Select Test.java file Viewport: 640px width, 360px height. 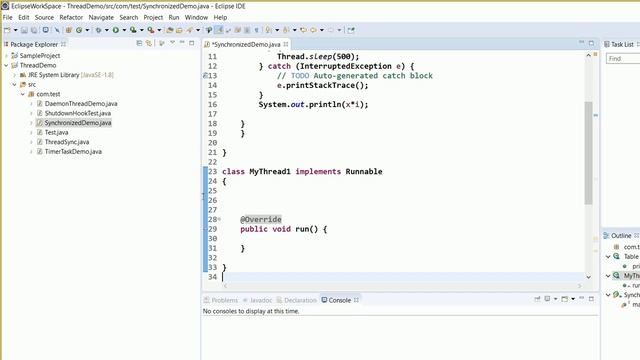[x=56, y=132]
